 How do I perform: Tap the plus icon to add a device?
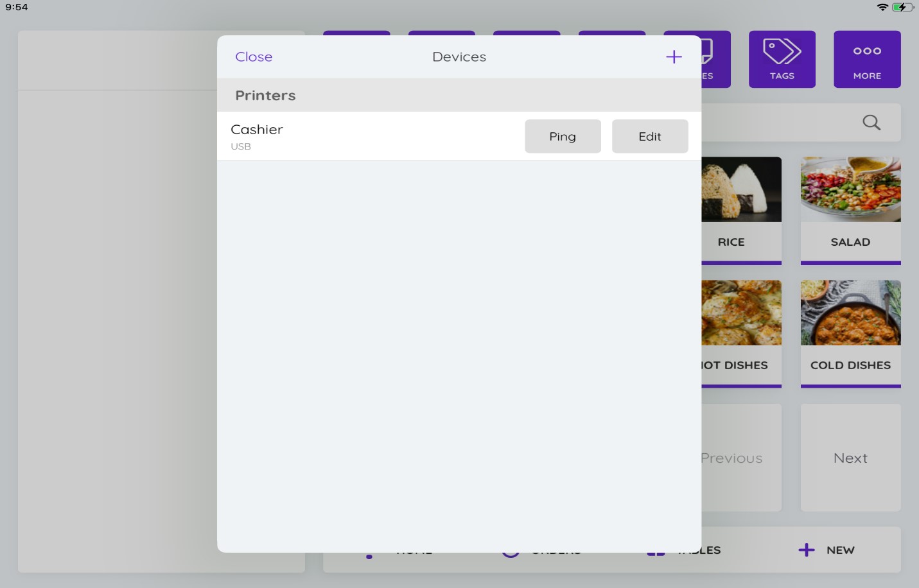click(x=674, y=57)
